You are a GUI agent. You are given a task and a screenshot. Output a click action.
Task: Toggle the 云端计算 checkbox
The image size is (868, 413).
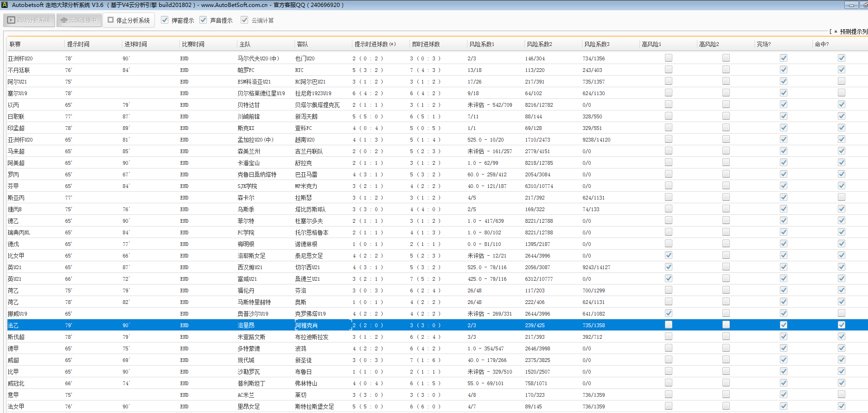point(244,20)
